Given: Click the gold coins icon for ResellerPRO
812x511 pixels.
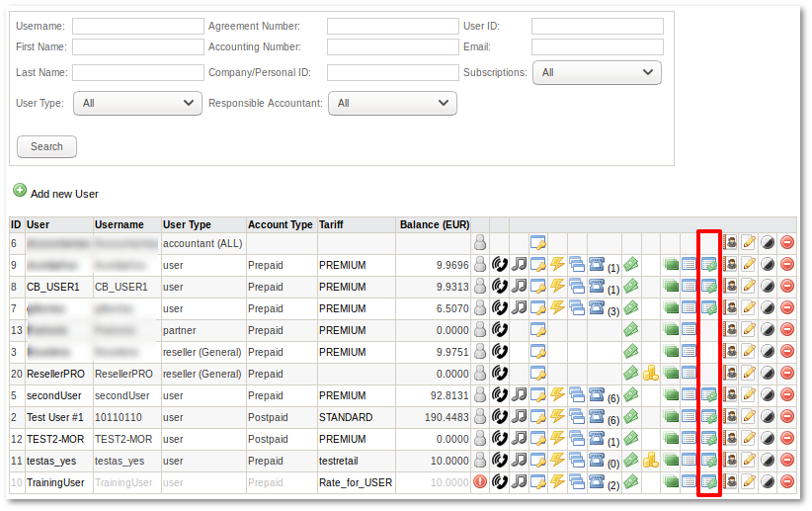Looking at the screenshot, I should (650, 374).
